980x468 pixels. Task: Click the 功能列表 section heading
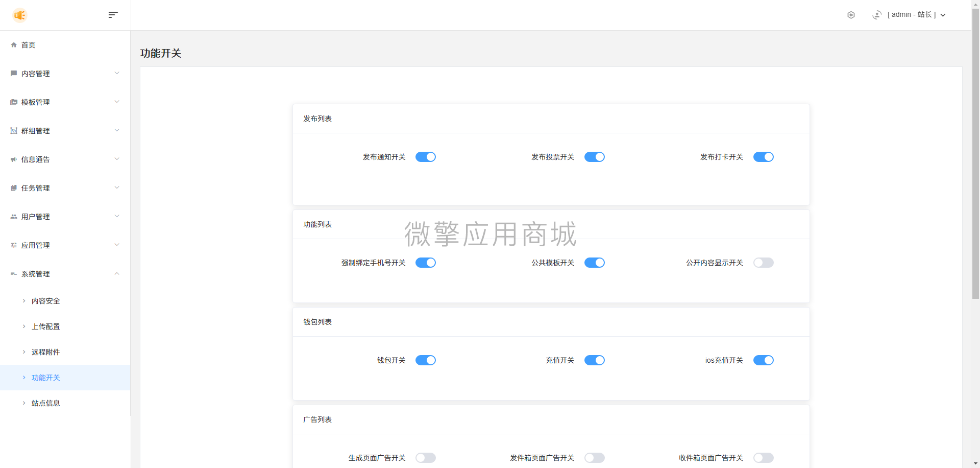(x=317, y=224)
